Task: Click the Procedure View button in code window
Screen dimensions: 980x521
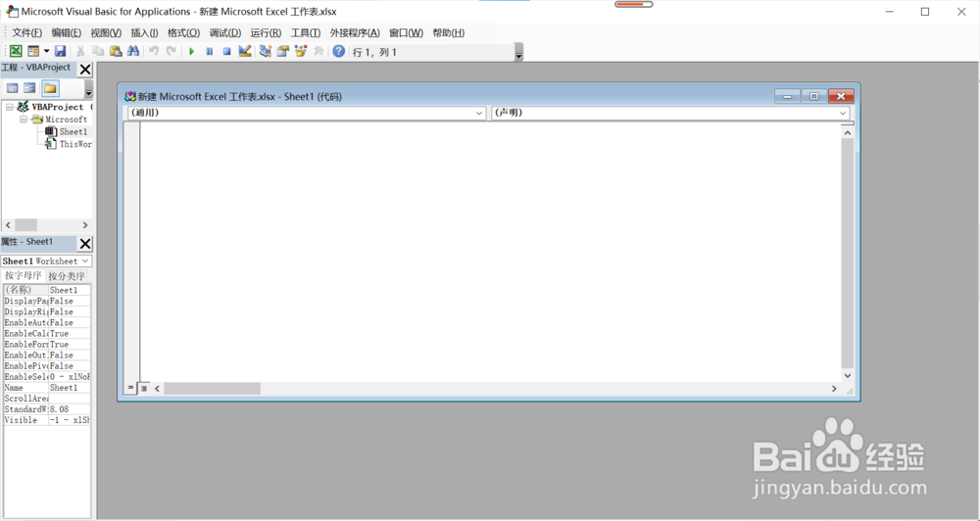Action: pos(130,388)
